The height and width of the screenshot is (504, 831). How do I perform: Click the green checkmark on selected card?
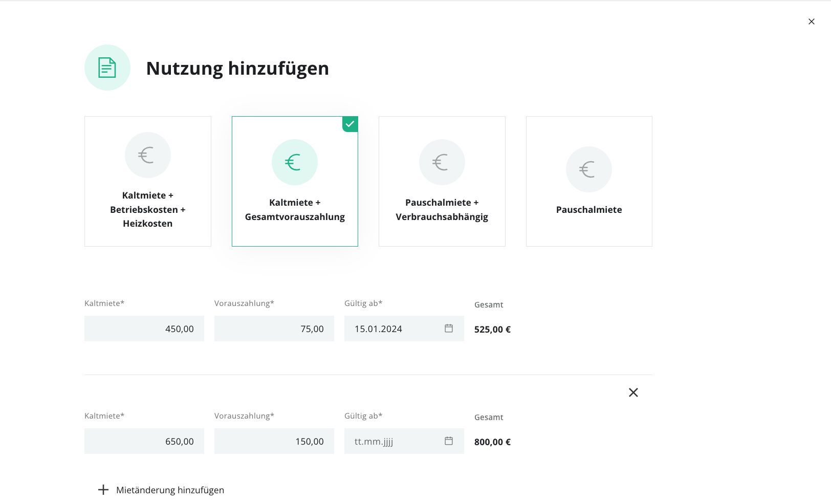(350, 124)
